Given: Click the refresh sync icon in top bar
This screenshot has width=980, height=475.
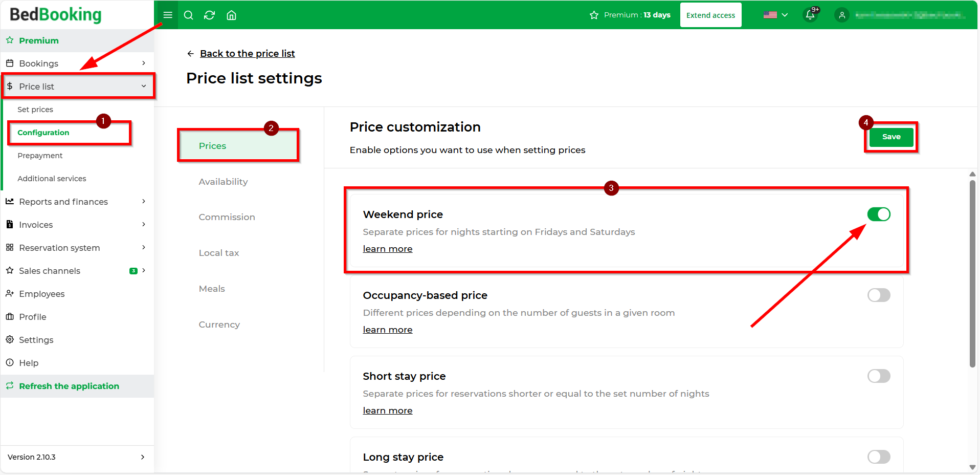Looking at the screenshot, I should (x=209, y=15).
